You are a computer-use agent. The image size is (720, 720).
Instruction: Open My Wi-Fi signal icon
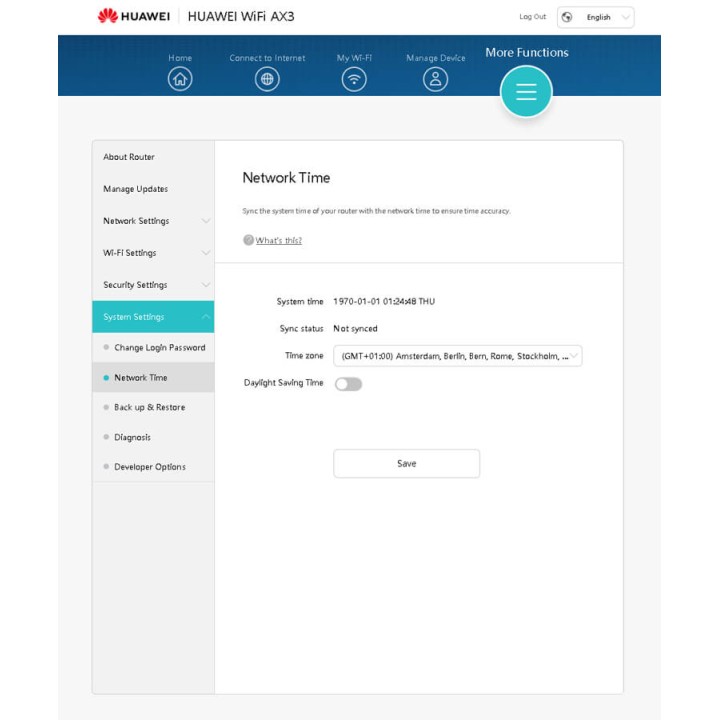tap(354, 79)
